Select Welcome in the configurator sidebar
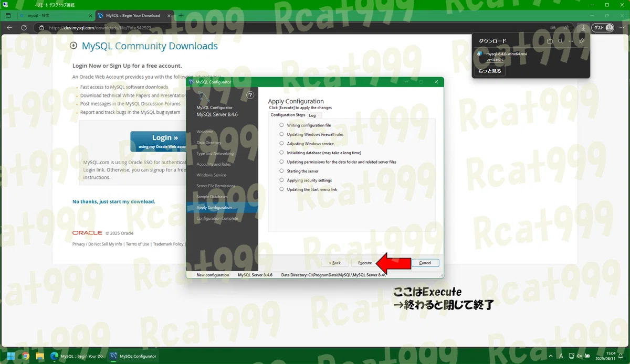630x364 pixels. 205,132
